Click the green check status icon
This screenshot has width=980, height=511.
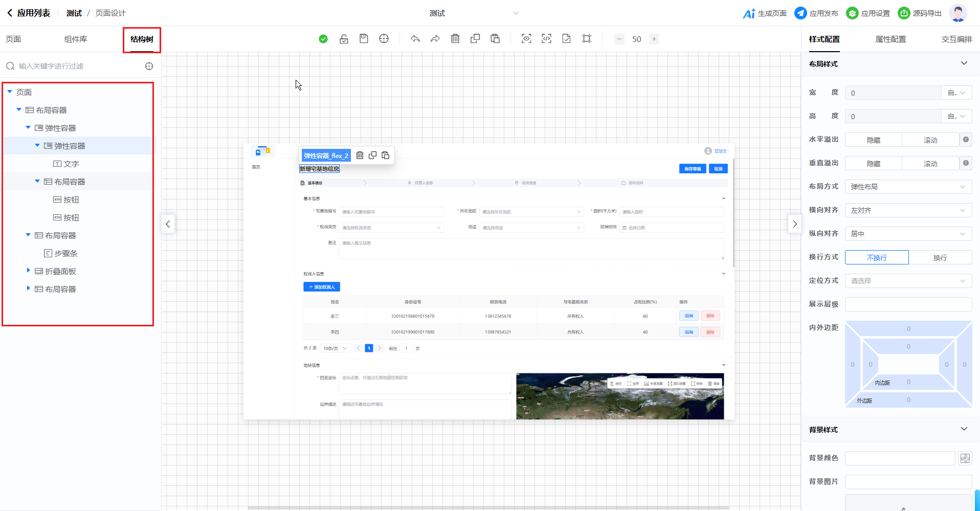coord(323,39)
